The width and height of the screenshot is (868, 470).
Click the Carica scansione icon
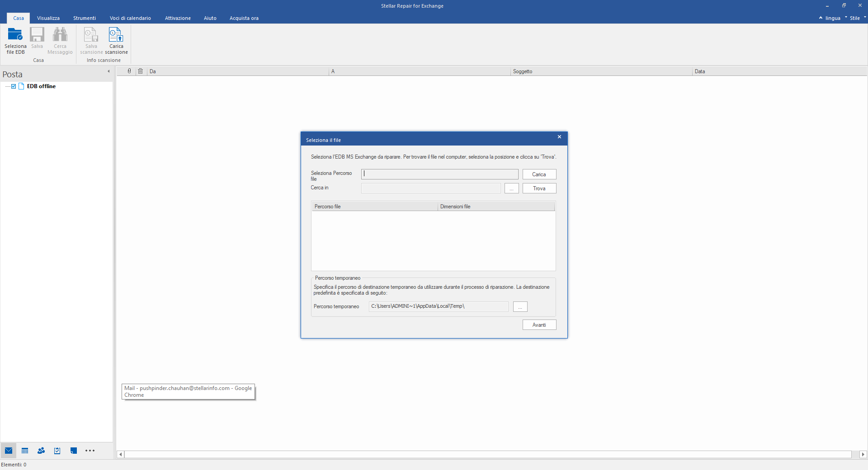coord(116,34)
